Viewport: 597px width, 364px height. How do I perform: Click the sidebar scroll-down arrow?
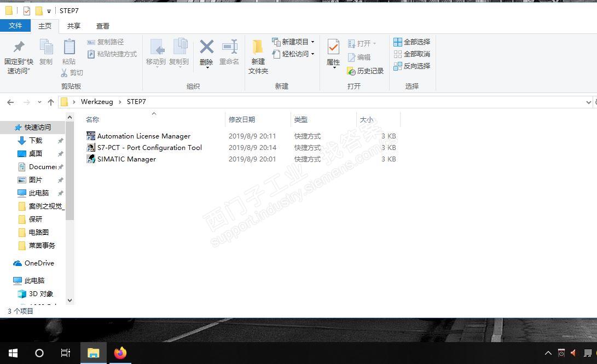click(69, 301)
